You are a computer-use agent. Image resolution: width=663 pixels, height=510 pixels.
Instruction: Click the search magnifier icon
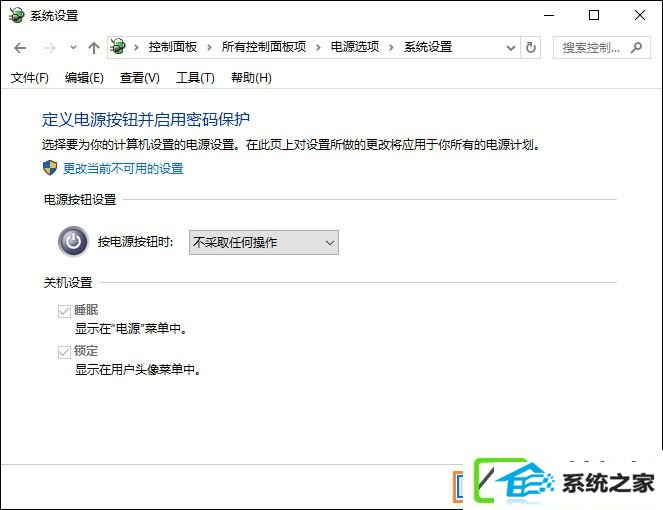coord(636,47)
